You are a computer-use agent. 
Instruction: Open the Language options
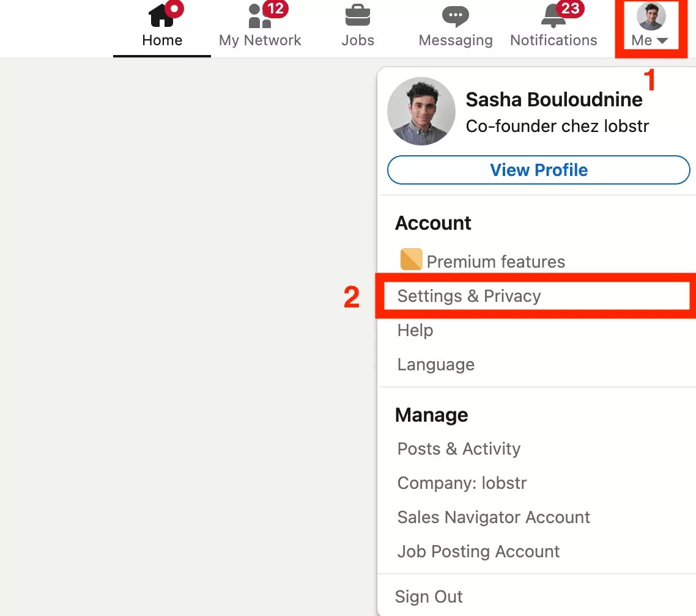436,364
